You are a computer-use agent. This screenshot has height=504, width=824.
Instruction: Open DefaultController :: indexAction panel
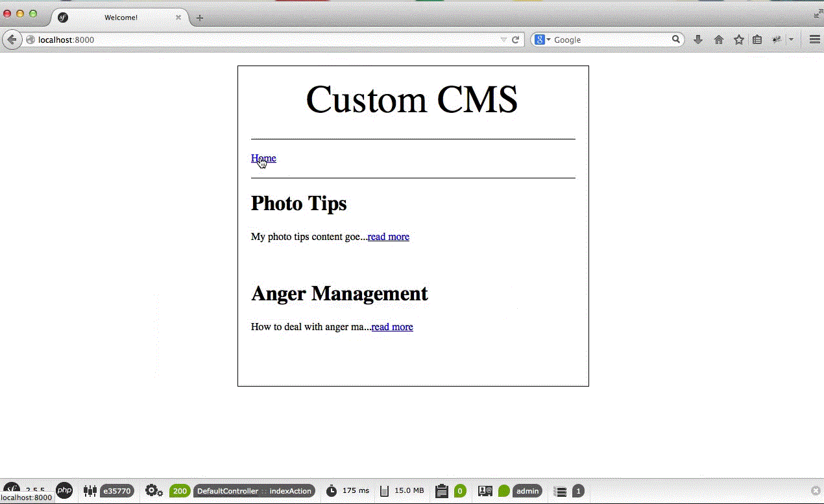point(254,491)
